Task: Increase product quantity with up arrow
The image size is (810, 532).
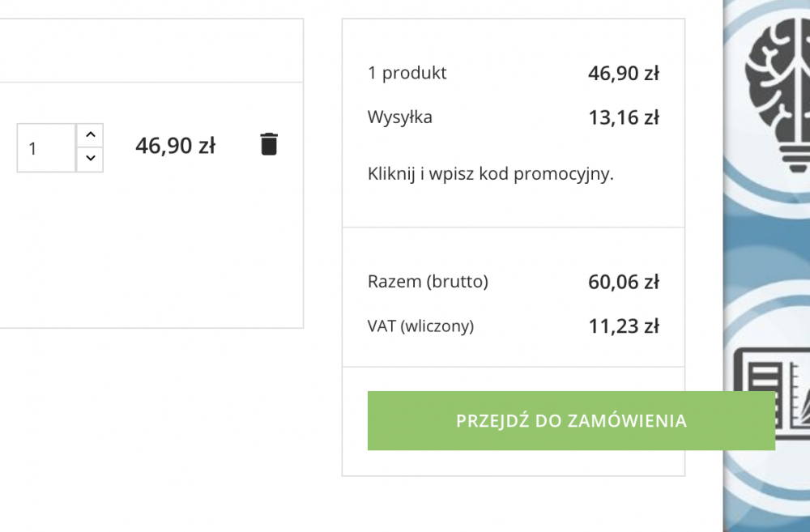Action: pyautogui.click(x=90, y=134)
